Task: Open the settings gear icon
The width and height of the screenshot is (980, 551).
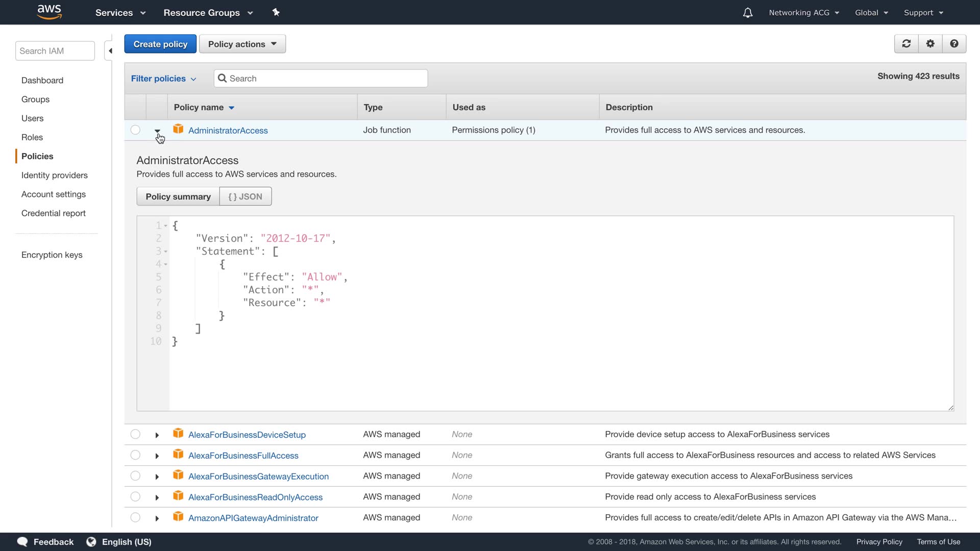Action: click(x=930, y=44)
